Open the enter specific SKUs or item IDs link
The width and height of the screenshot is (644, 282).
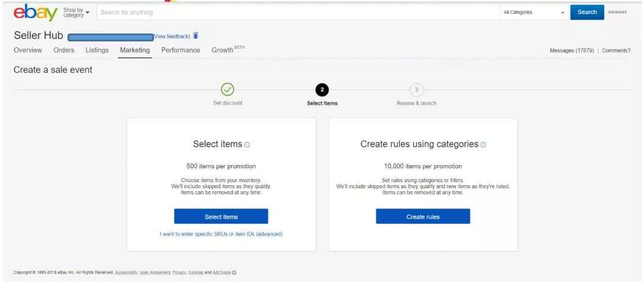pyautogui.click(x=221, y=234)
